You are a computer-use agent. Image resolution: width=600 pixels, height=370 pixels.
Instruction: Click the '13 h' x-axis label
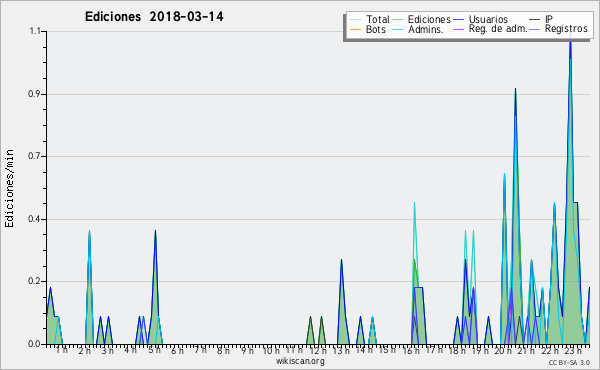(x=341, y=351)
